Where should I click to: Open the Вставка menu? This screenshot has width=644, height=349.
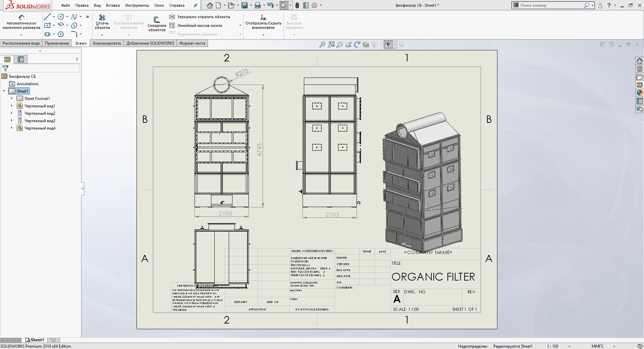coord(113,5)
